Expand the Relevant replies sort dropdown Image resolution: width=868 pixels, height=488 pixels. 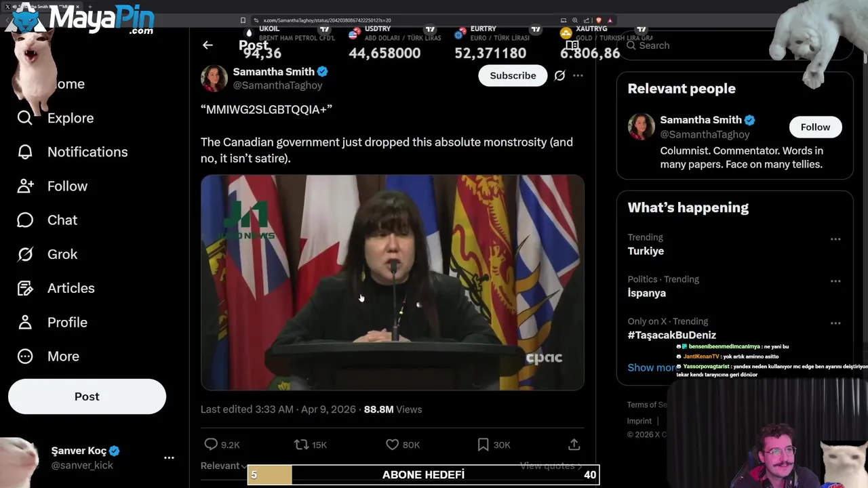point(224,466)
